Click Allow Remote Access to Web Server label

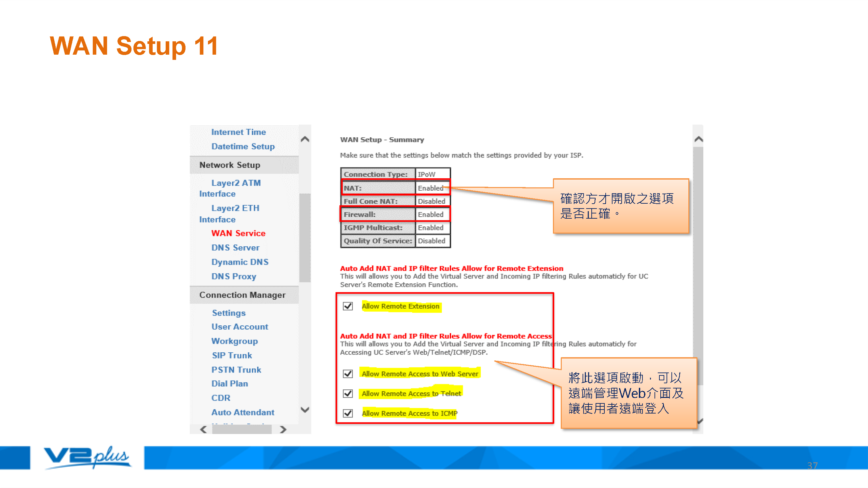pyautogui.click(x=420, y=374)
